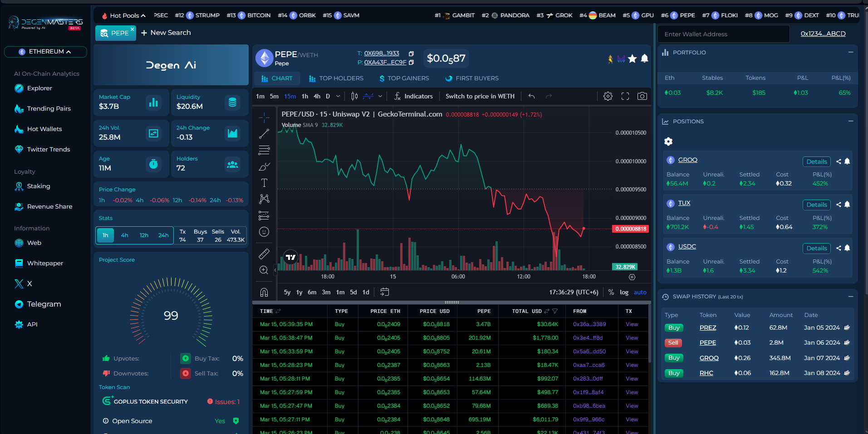Close the PEPE search tab
The height and width of the screenshot is (434, 868).
[x=132, y=29]
